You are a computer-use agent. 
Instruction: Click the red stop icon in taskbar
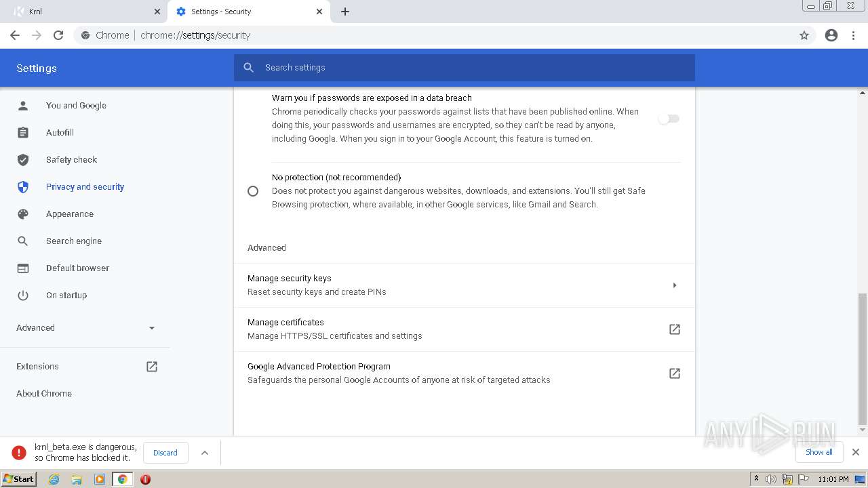[x=145, y=479]
